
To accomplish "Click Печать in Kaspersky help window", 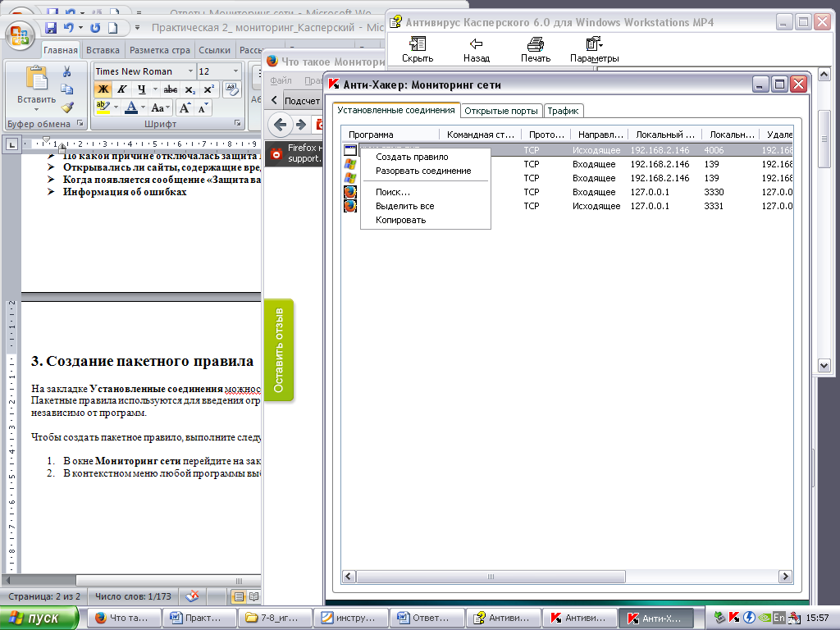I will pos(535,50).
